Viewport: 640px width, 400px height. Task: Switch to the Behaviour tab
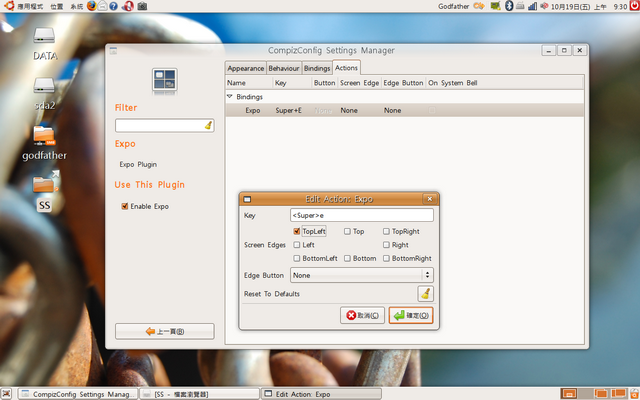click(x=284, y=68)
